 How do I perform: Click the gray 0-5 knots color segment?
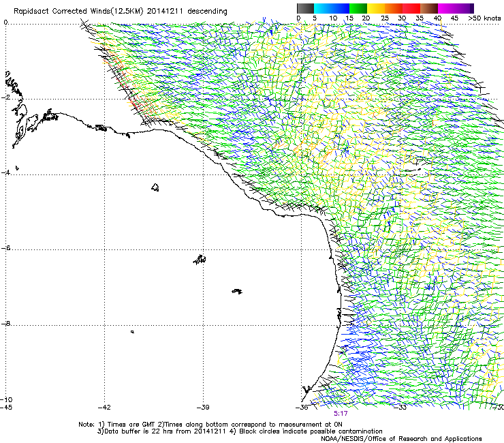tap(305, 8)
